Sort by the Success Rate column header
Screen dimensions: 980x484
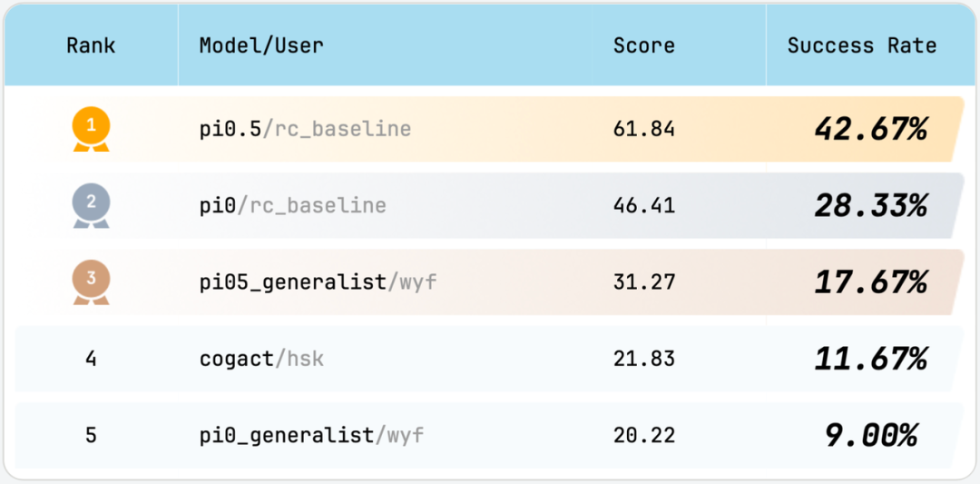click(x=861, y=45)
